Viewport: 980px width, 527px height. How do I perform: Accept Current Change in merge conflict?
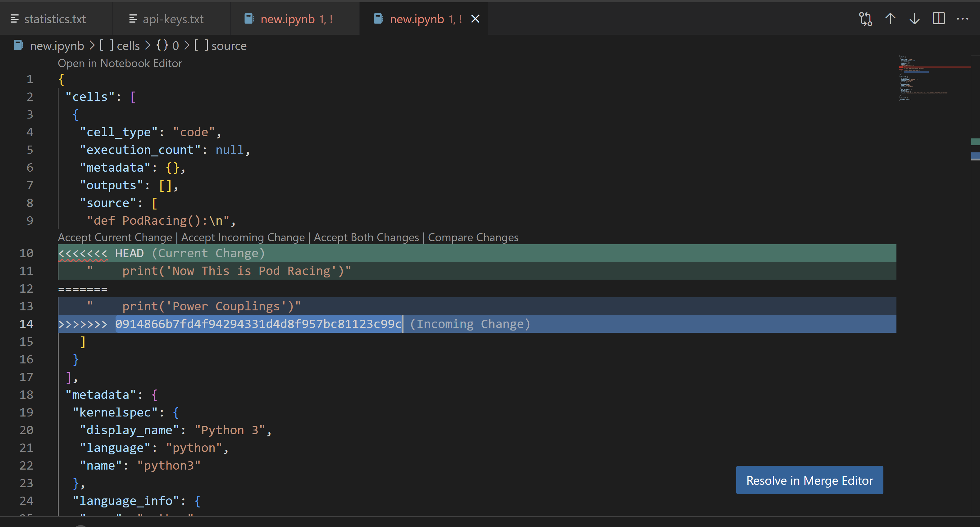coord(115,237)
